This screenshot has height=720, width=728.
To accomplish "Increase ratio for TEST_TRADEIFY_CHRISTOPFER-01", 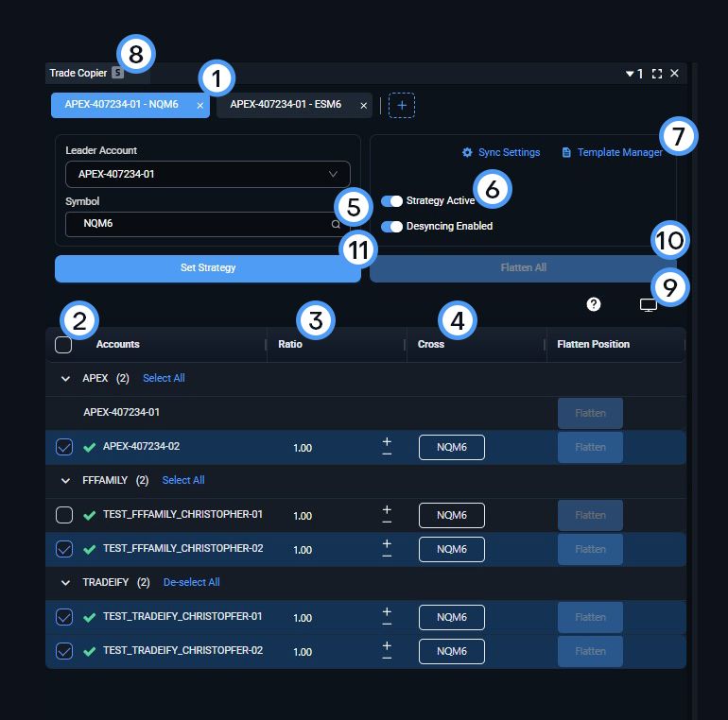I will pyautogui.click(x=387, y=611).
